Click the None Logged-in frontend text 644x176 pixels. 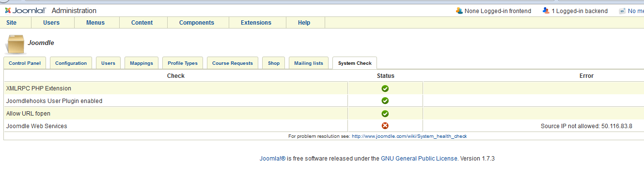click(498, 11)
